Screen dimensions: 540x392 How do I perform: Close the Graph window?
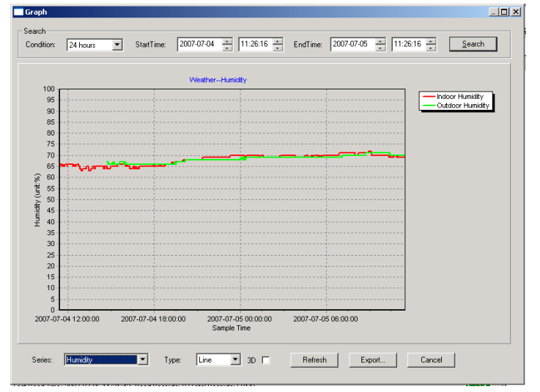[x=516, y=12]
